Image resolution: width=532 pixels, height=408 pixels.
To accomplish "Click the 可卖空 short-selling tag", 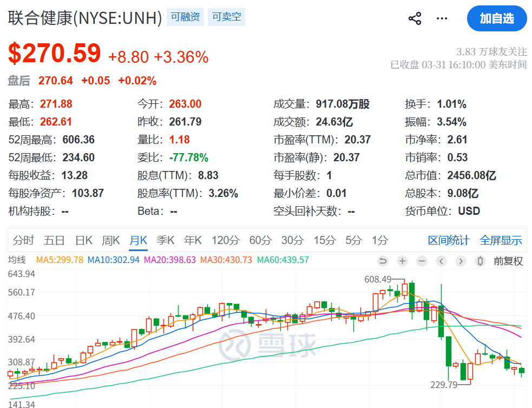I will tap(226, 17).
